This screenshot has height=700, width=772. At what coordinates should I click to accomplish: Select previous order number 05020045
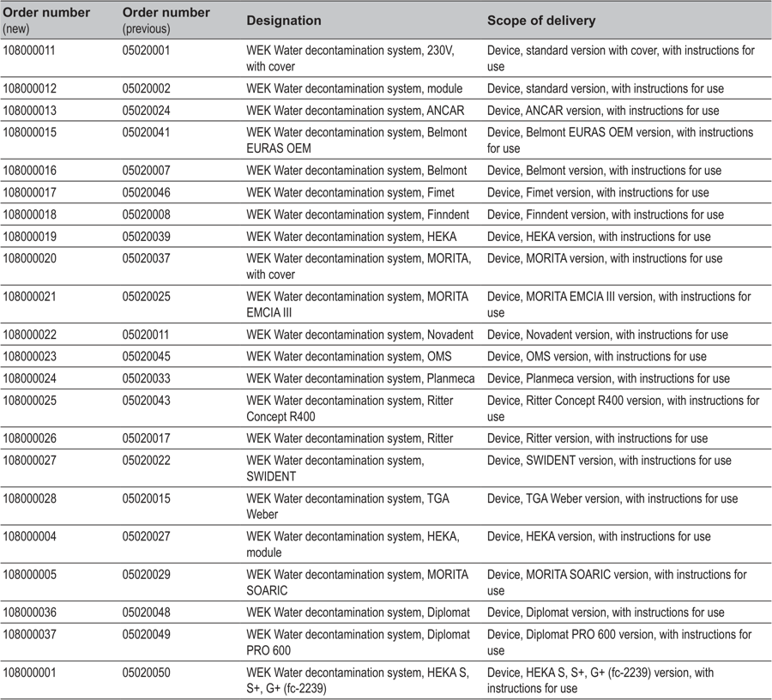pos(146,356)
